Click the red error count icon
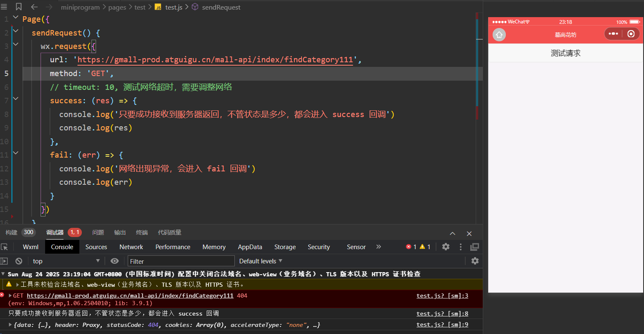This screenshot has height=334, width=644. click(408, 247)
